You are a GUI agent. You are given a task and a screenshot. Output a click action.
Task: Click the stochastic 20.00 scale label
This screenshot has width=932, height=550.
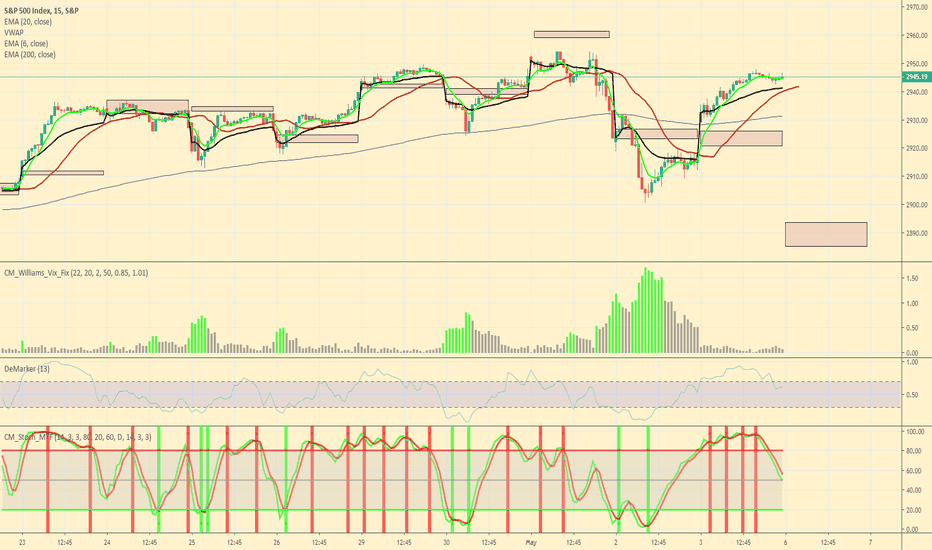914,510
